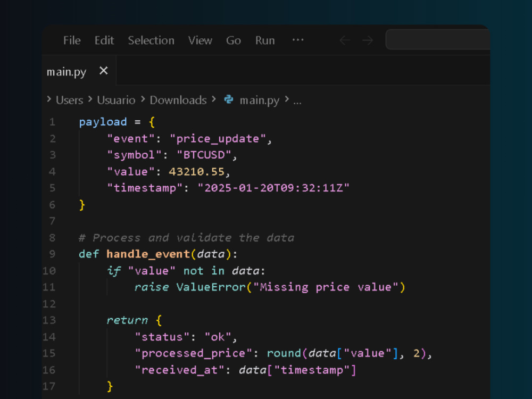This screenshot has width=532, height=399.
Task: Click the "symbol" key on line 3
Action: click(134, 155)
